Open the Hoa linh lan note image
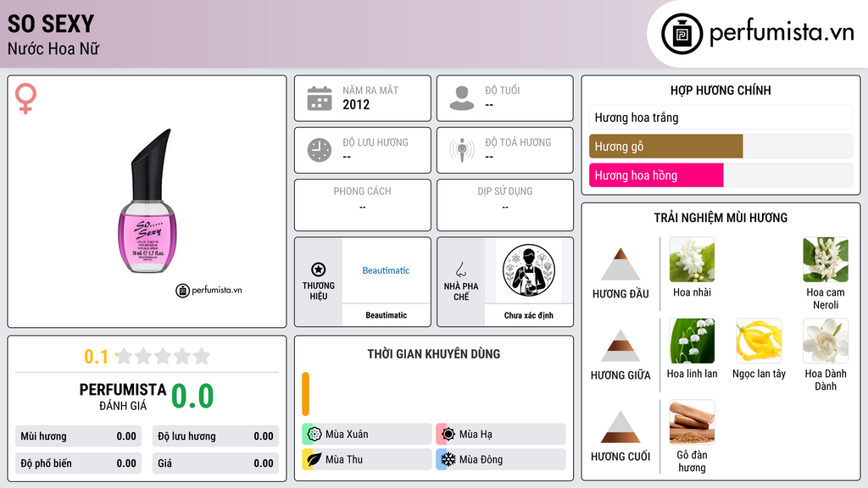This screenshot has height=488, width=868. (692, 341)
